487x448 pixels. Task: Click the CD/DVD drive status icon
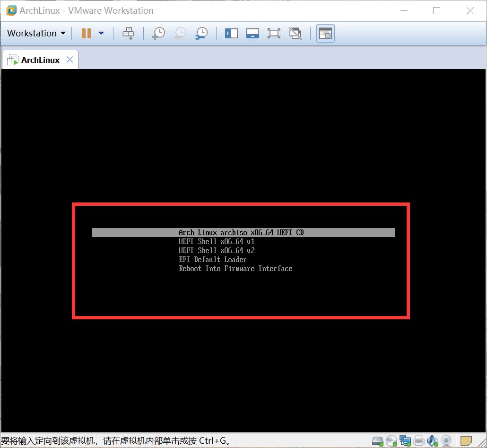(391, 441)
